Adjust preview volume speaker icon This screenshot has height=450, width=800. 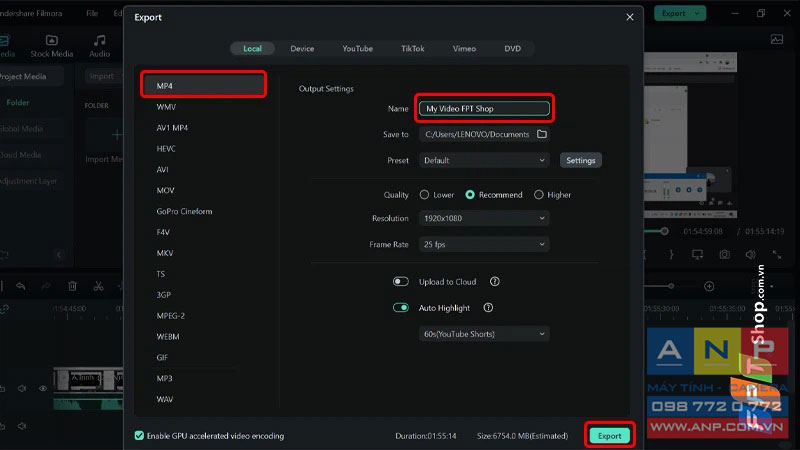click(x=750, y=254)
